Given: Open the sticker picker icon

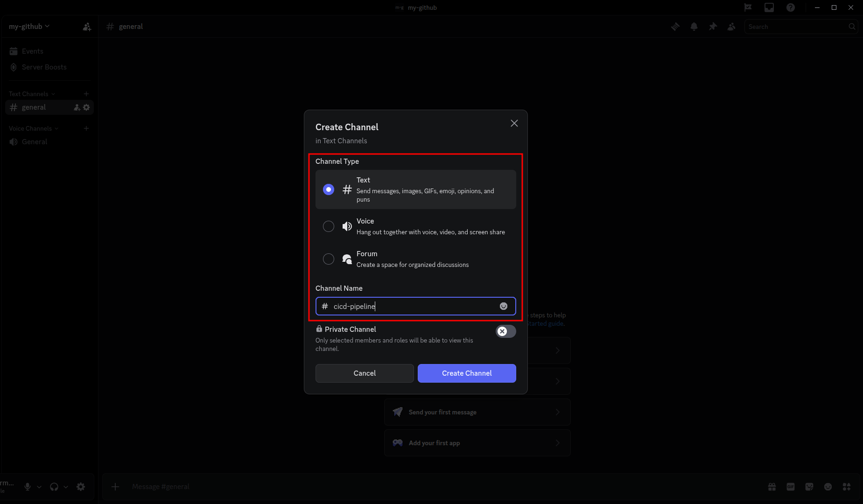Looking at the screenshot, I should [809, 487].
